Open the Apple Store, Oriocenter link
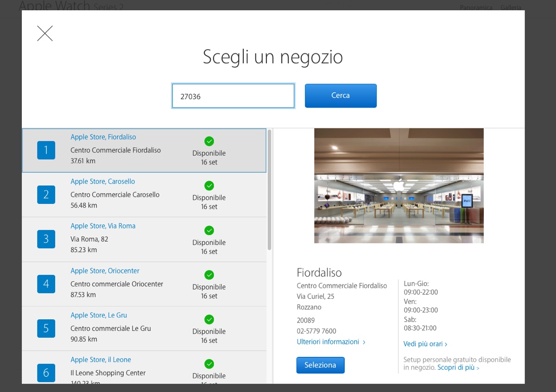 105,271
